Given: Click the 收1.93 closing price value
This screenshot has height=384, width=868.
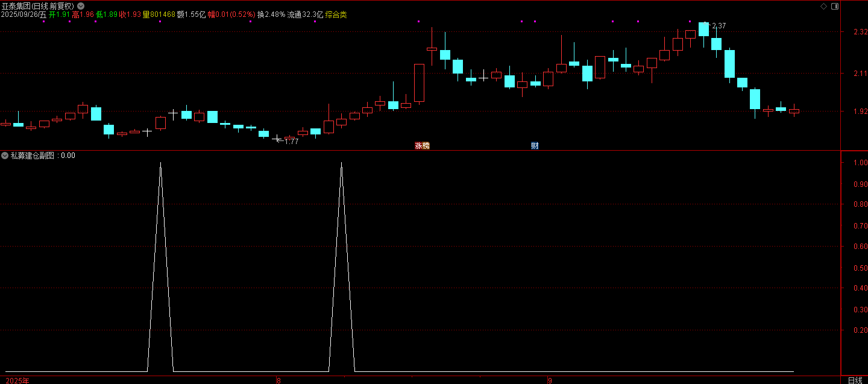Looking at the screenshot, I should 130,14.
